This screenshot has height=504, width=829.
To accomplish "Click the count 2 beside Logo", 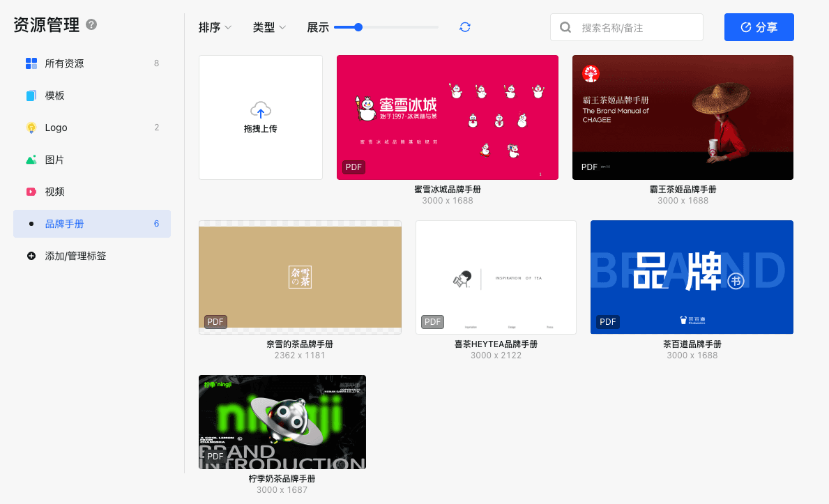I will click(156, 128).
